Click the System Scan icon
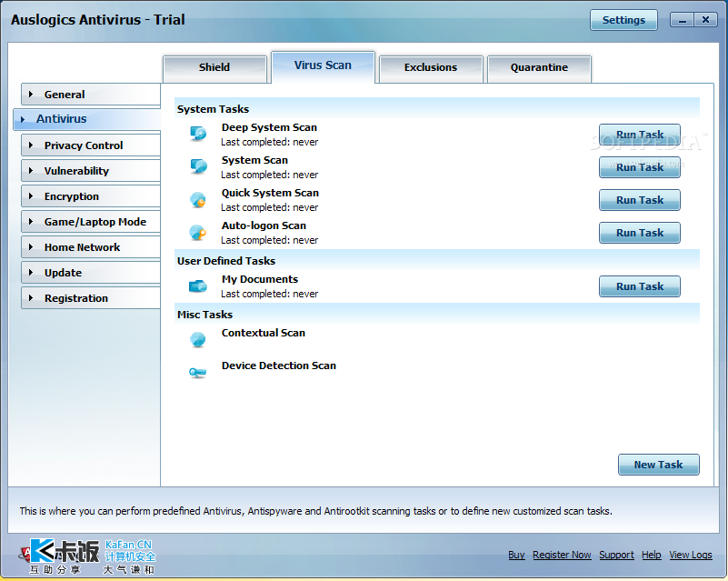 (x=198, y=166)
